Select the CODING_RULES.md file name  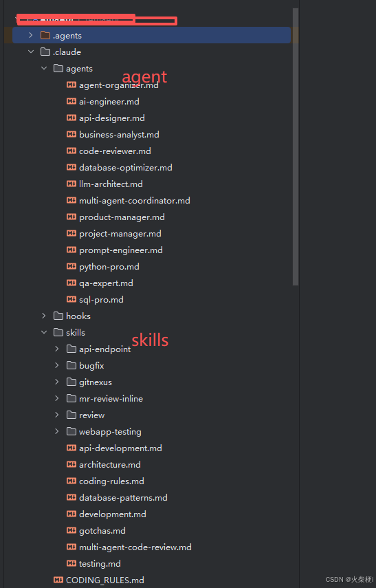tap(105, 580)
